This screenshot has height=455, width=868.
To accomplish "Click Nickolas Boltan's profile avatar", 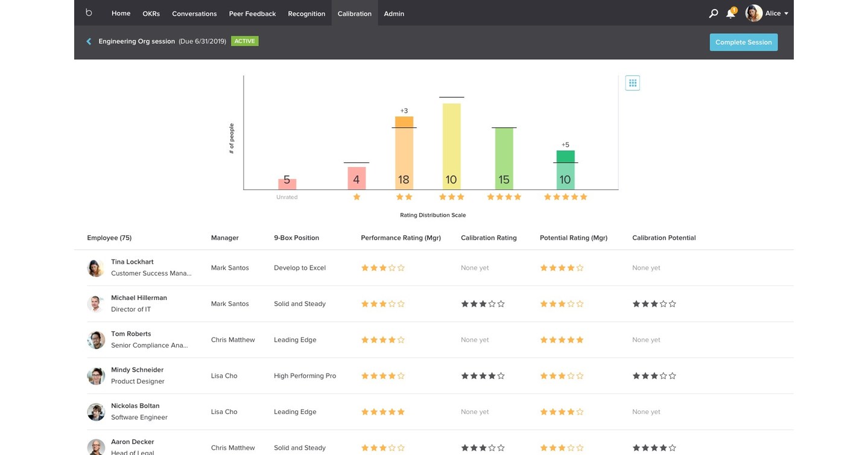I will point(95,412).
